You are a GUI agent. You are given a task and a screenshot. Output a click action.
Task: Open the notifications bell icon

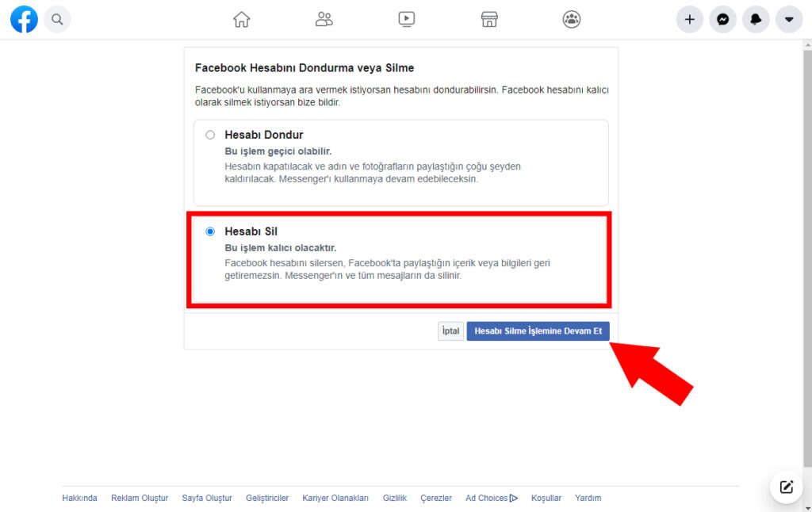point(756,20)
